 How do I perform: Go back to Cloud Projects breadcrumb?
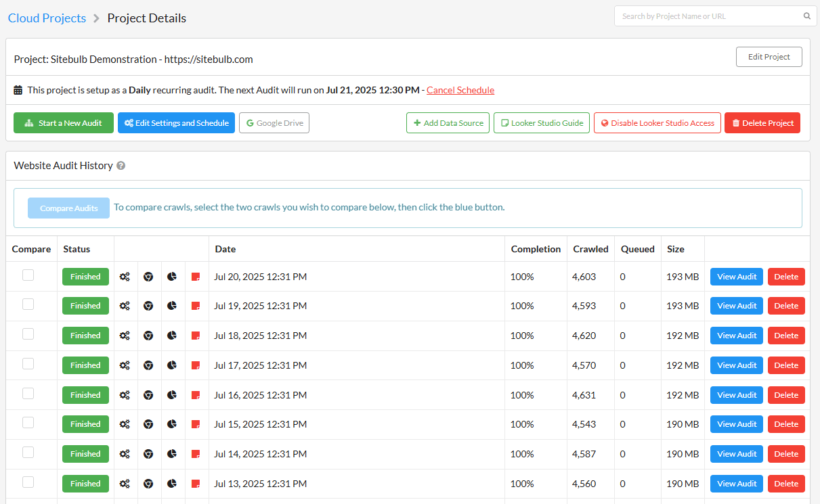click(x=47, y=18)
